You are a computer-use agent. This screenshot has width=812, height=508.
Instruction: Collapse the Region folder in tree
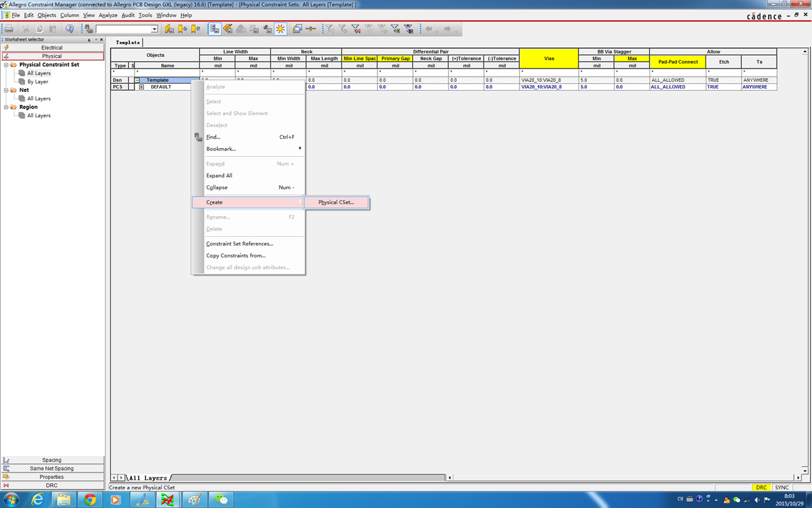coord(6,107)
